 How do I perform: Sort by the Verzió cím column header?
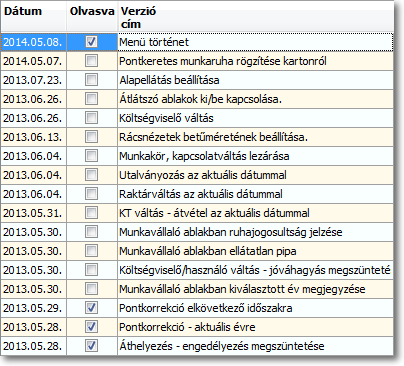[x=255, y=17]
